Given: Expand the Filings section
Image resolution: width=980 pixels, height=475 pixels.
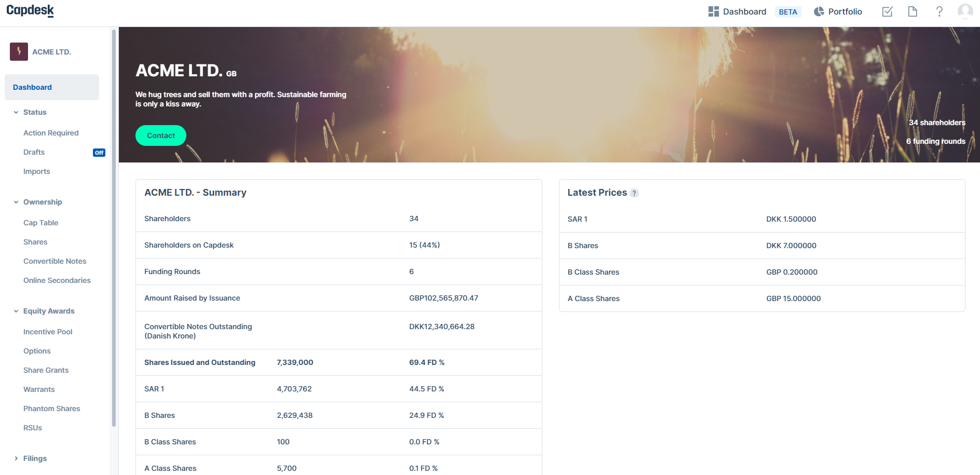Looking at the screenshot, I should click(15, 458).
